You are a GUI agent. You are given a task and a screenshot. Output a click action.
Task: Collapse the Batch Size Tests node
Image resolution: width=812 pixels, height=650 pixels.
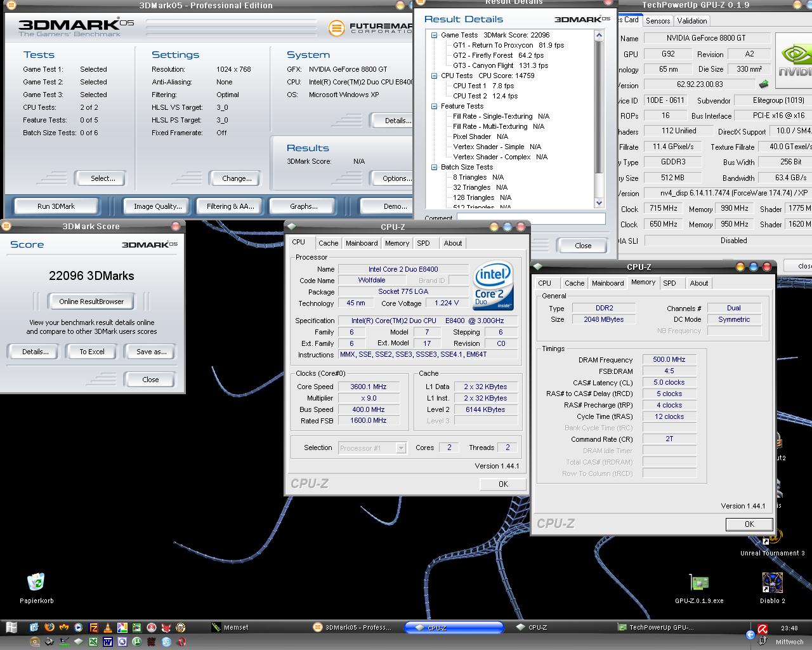[435, 167]
